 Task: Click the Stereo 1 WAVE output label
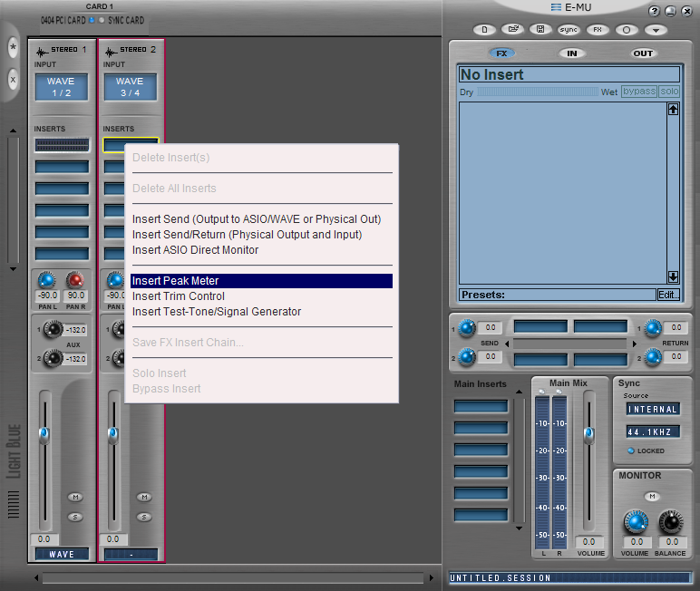[x=62, y=555]
